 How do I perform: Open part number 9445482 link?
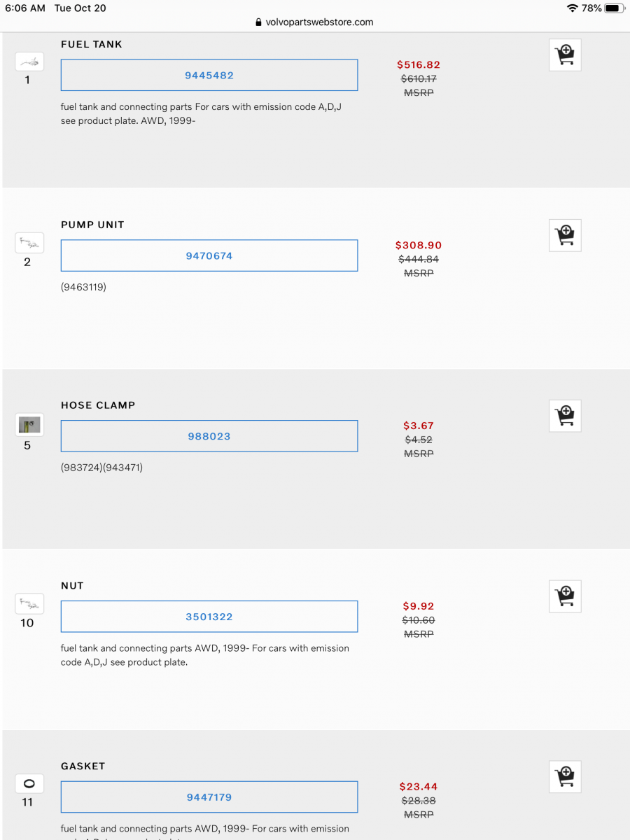pos(209,76)
